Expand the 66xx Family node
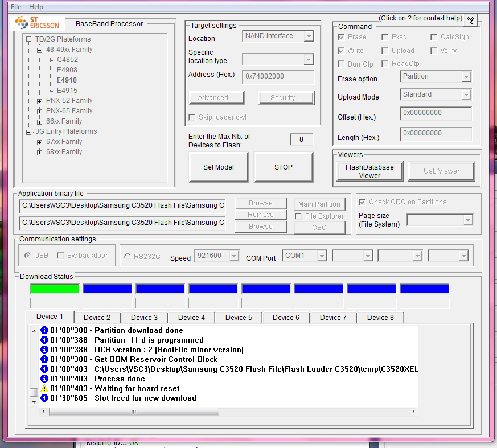This screenshot has height=448, width=497. pyautogui.click(x=40, y=122)
